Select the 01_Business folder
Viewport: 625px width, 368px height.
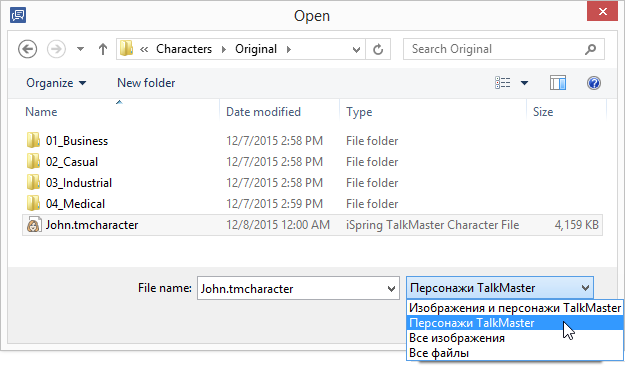pyautogui.click(x=77, y=141)
